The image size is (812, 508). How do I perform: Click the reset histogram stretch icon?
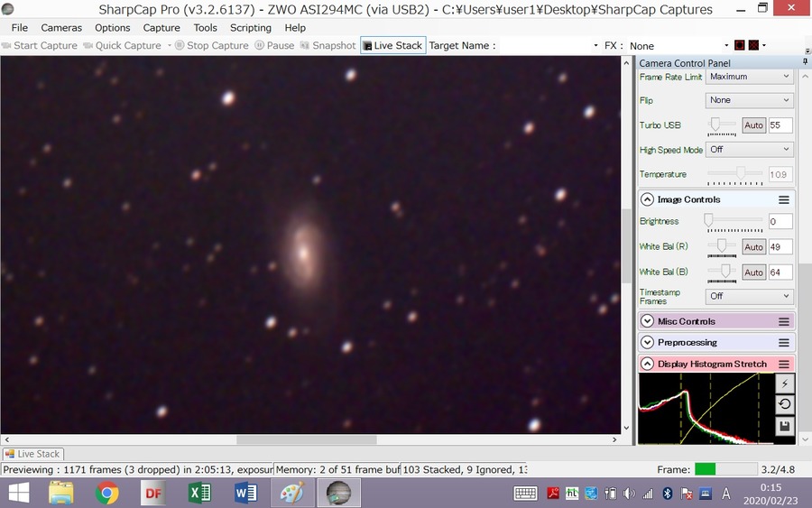click(x=785, y=404)
